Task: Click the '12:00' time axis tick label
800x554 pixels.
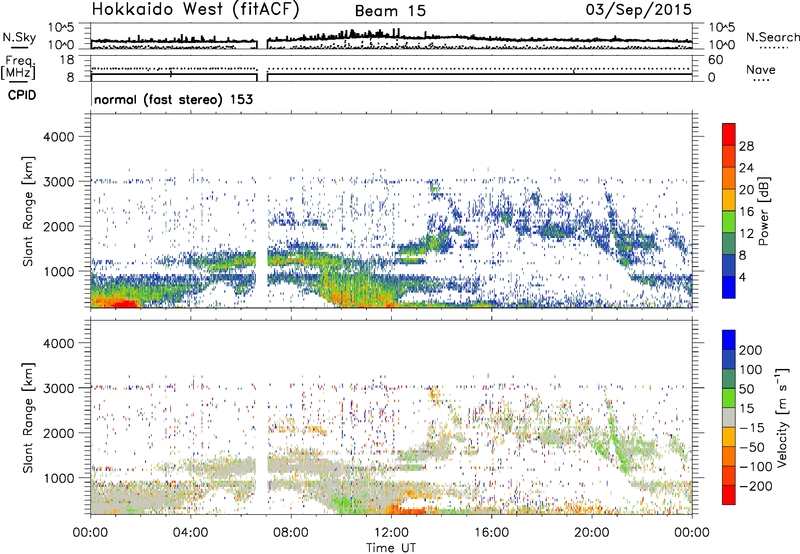Action: pos(391,533)
